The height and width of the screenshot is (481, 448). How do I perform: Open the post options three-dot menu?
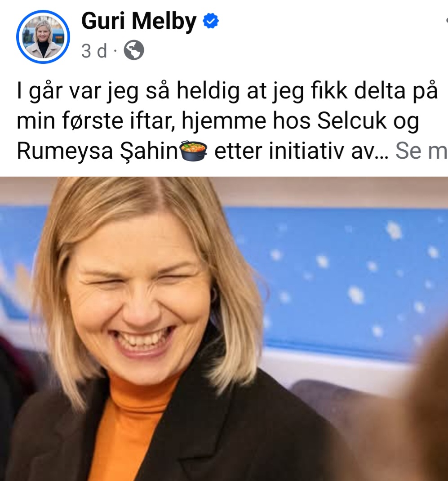tap(447, 21)
